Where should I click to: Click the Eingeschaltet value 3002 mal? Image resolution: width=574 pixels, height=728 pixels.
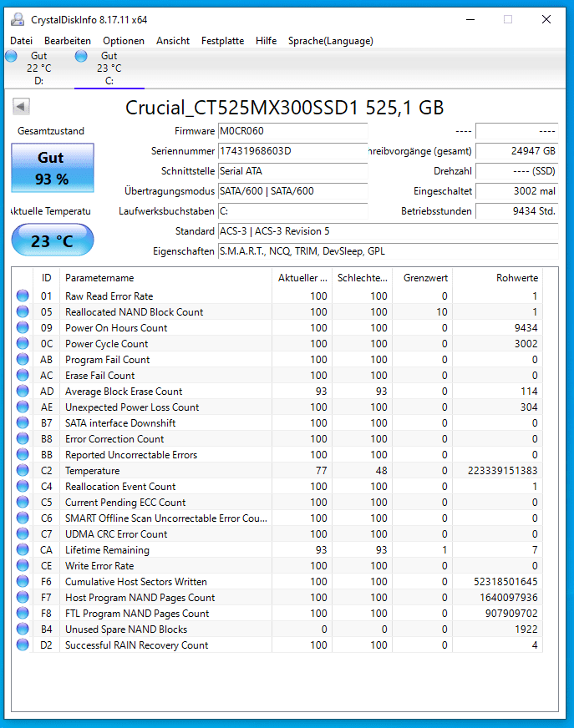[517, 191]
